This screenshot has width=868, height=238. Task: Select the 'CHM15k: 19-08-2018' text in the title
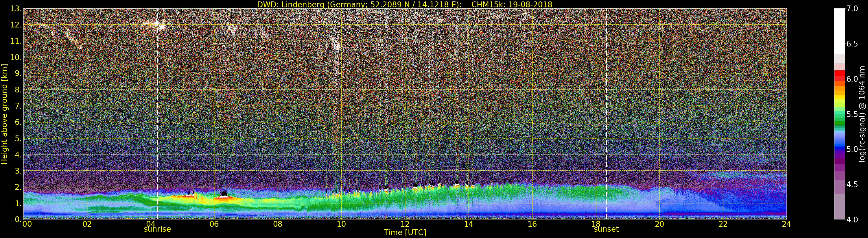click(x=512, y=4)
